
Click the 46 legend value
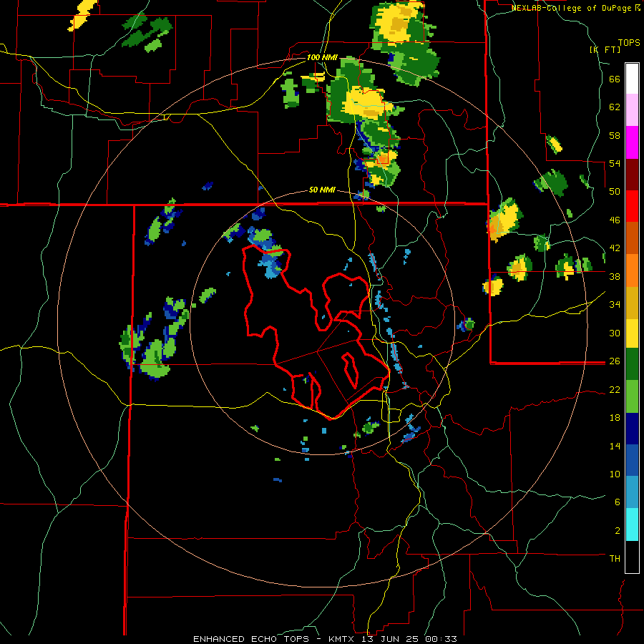click(x=615, y=220)
